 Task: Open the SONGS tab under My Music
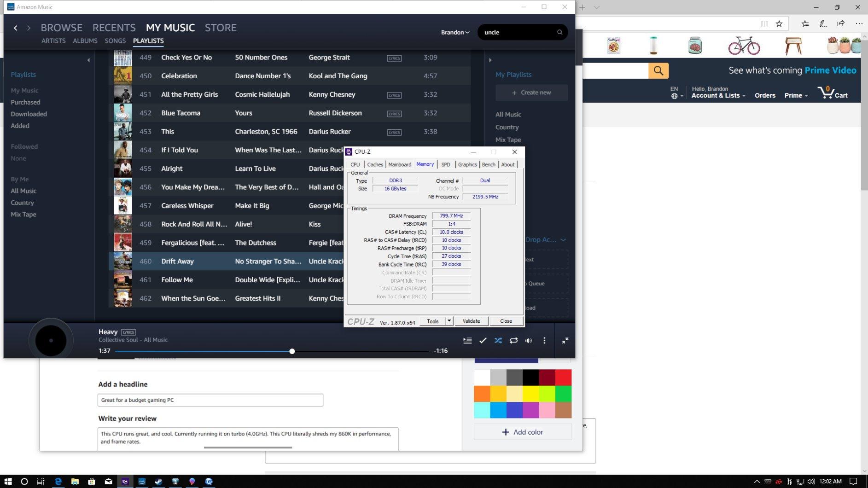pyautogui.click(x=115, y=41)
